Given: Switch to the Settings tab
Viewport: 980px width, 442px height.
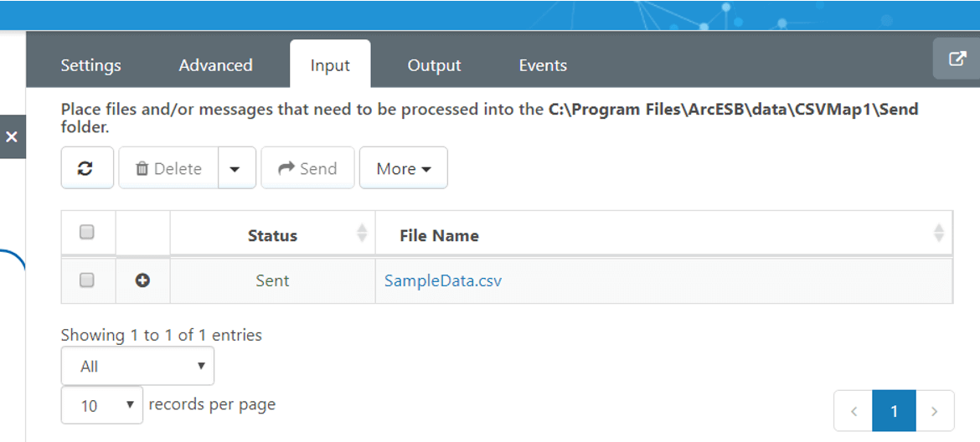Looking at the screenshot, I should (90, 65).
